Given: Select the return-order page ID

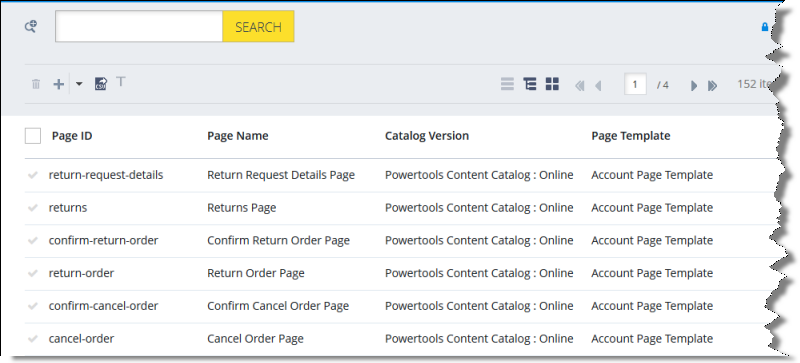Looking at the screenshot, I should pos(81,273).
